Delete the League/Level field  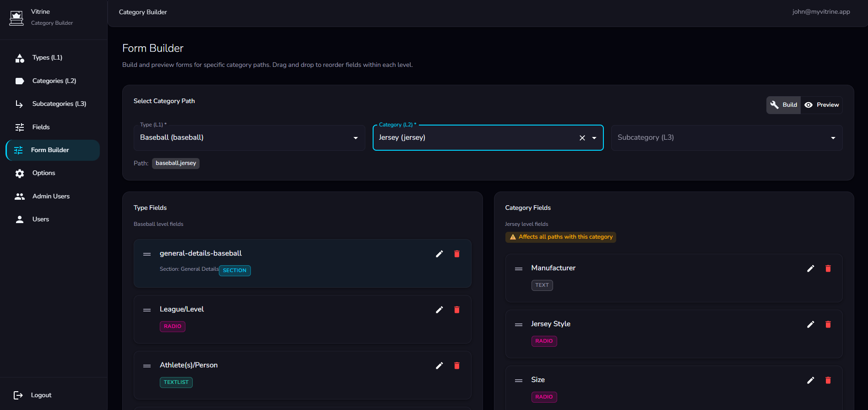point(456,310)
